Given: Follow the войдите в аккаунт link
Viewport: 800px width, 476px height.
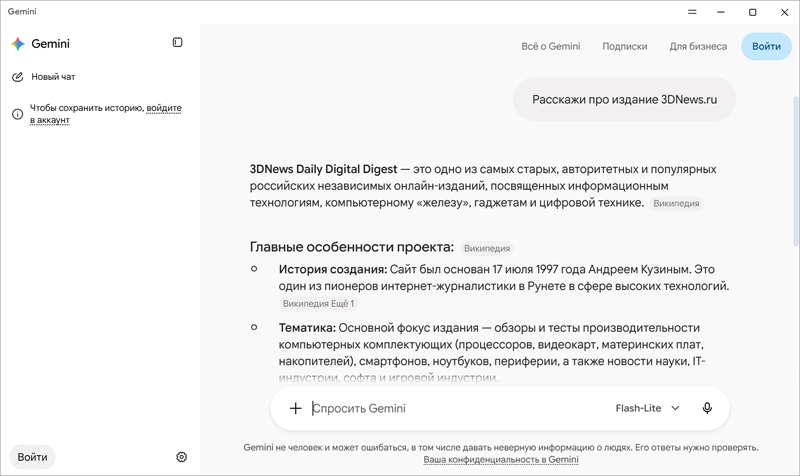Looking at the screenshot, I should coord(106,114).
